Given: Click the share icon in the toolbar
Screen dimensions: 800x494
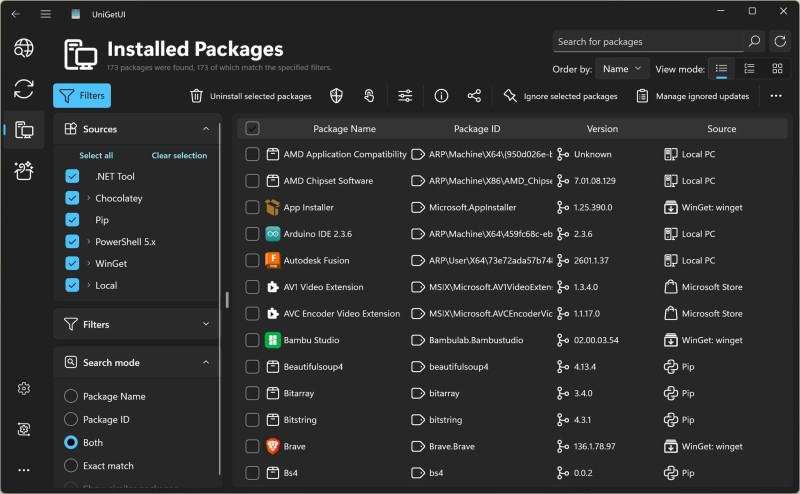Looking at the screenshot, I should click(x=474, y=96).
